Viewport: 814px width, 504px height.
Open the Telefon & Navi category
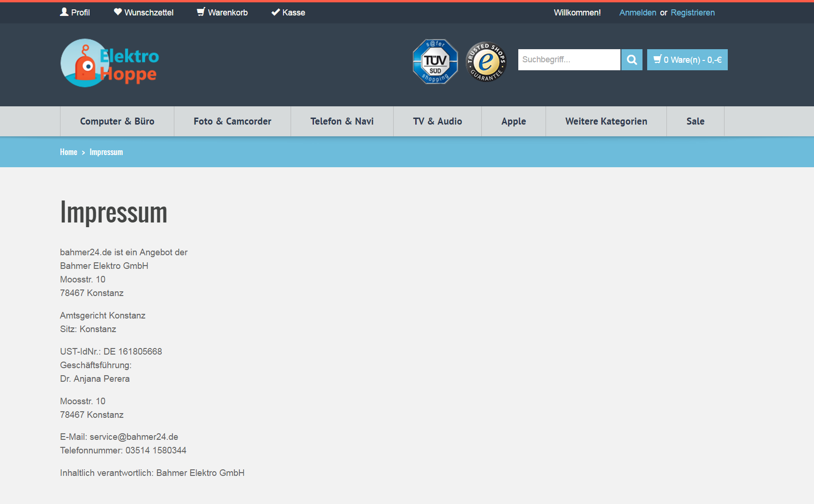(x=342, y=121)
